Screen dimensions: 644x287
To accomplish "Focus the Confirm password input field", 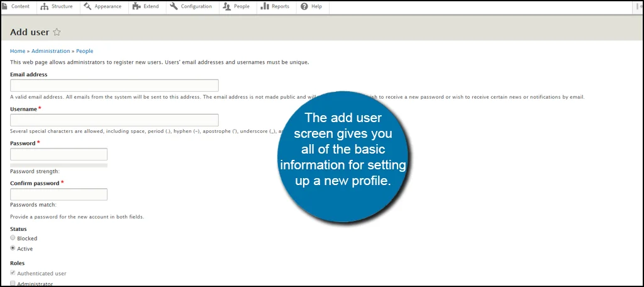I will pos(58,194).
